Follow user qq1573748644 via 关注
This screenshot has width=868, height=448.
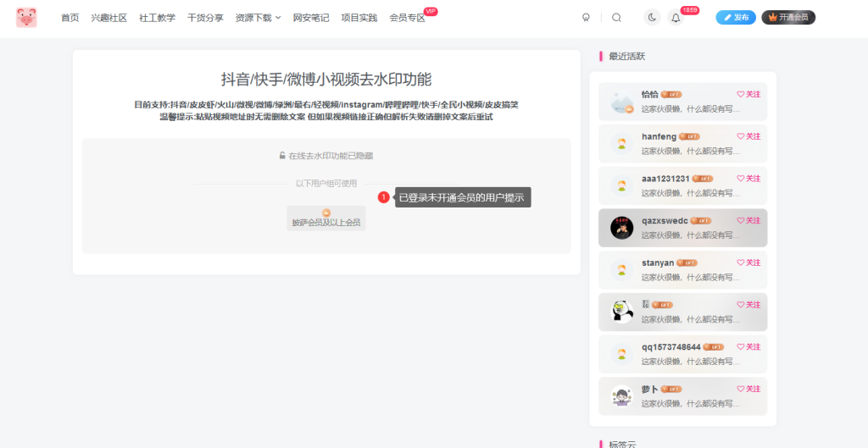point(748,346)
